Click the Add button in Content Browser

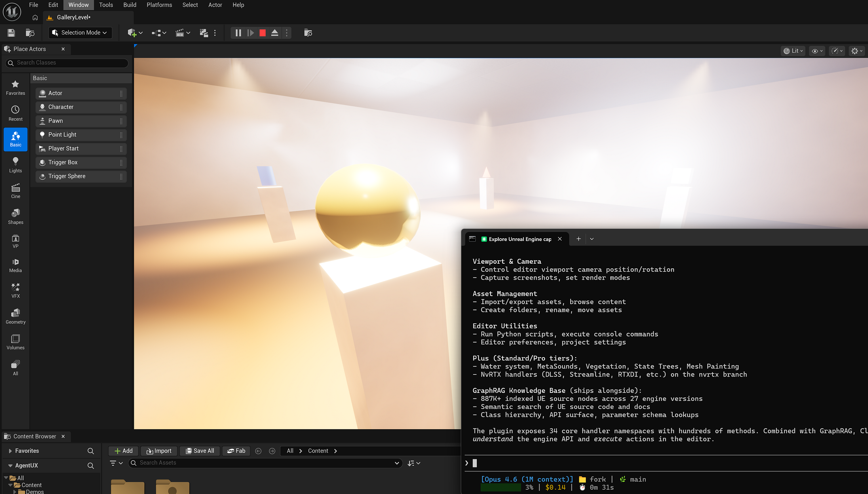click(124, 451)
